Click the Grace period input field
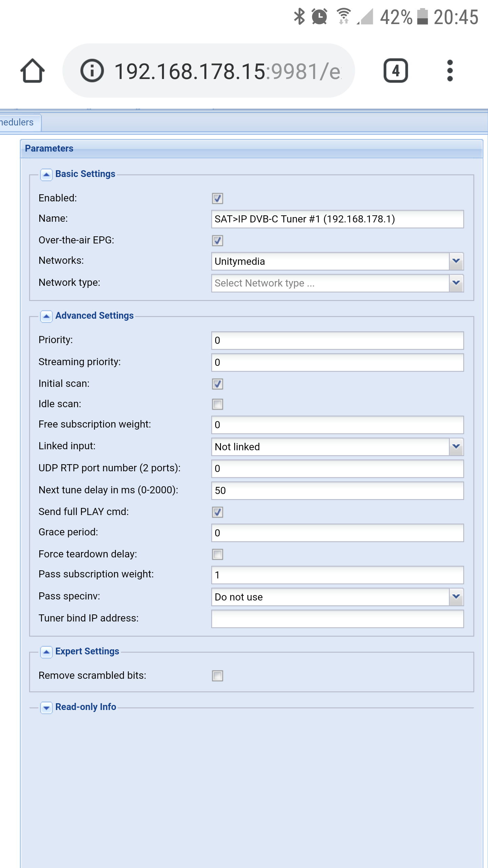 (x=338, y=533)
